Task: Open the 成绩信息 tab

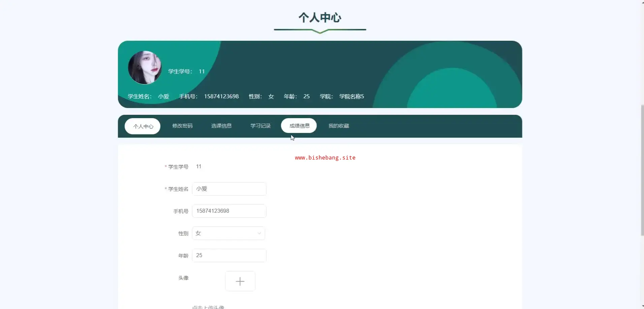Action: coord(299,126)
